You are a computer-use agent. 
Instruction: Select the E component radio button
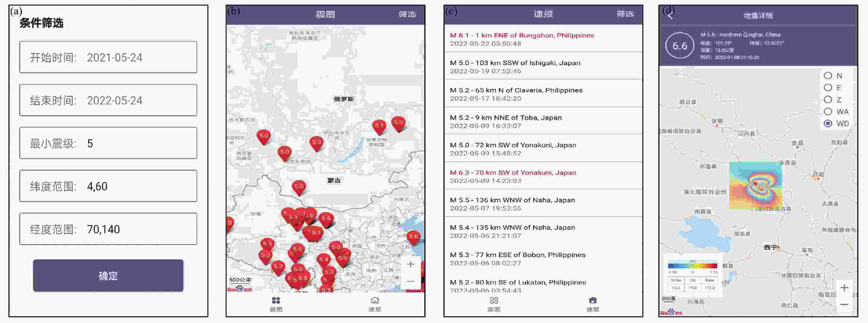pos(828,88)
